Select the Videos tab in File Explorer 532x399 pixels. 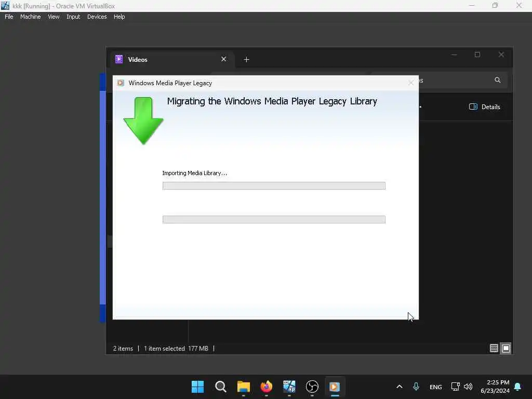click(x=171, y=59)
